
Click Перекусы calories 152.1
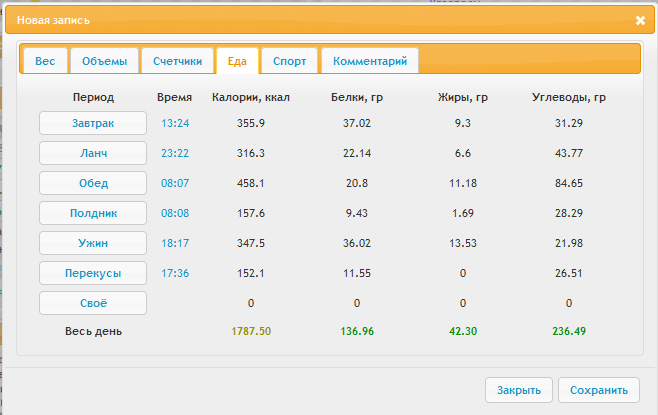pos(251,273)
